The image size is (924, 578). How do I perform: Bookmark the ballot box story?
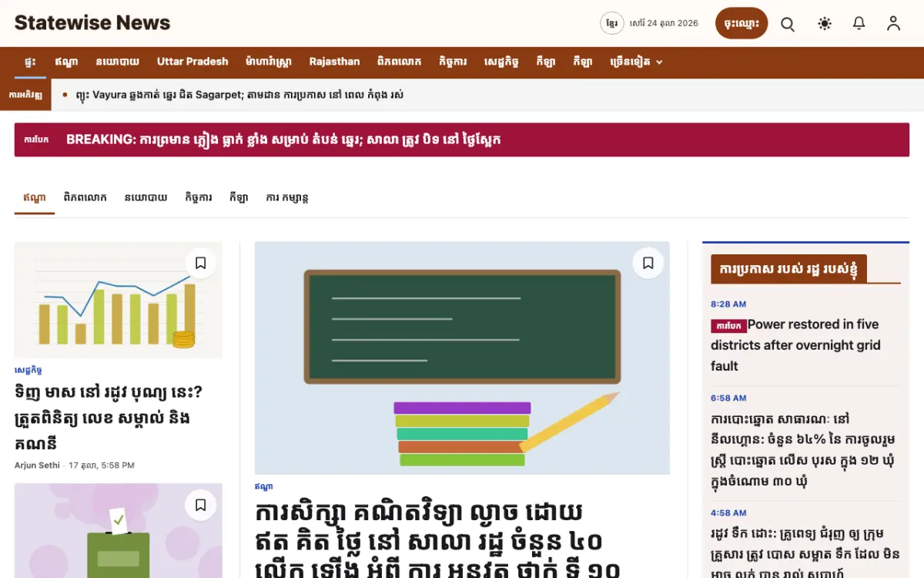[x=200, y=505]
